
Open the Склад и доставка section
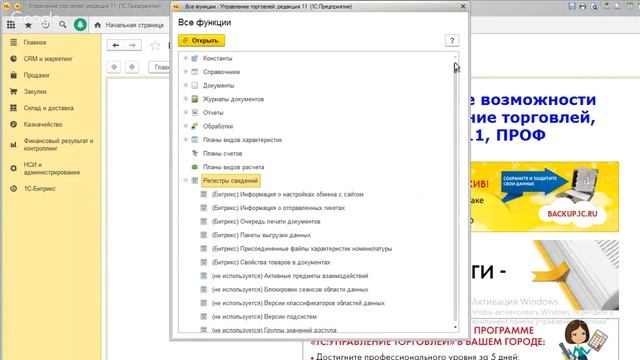pyautogui.click(x=50, y=108)
